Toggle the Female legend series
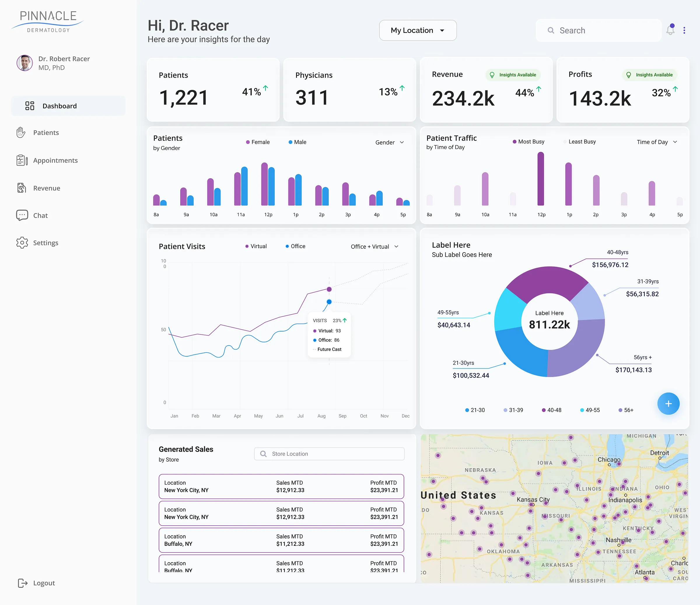Viewport: 700px width, 605px height. coord(258,142)
